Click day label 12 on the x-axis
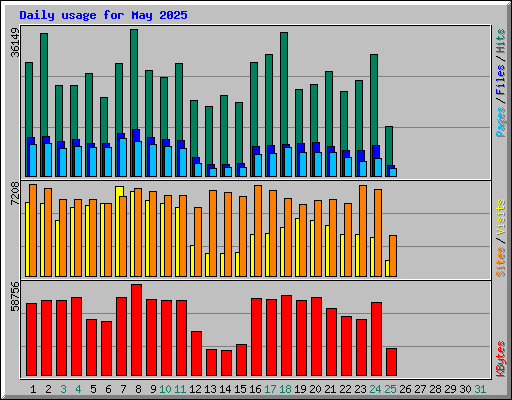512x400 pixels. (x=195, y=389)
